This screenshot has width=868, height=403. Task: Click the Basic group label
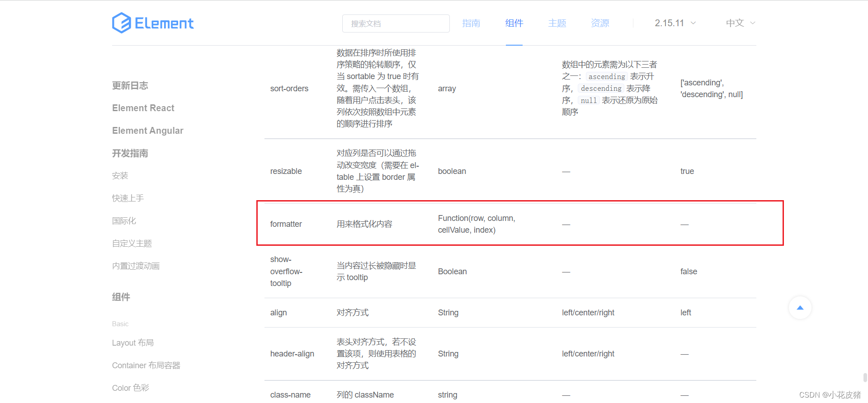(120, 324)
